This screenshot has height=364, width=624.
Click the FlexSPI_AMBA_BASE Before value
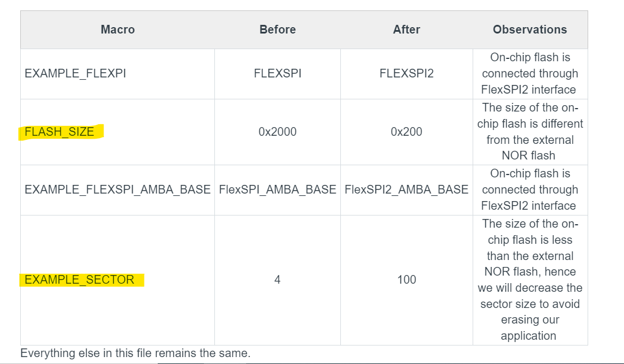[277, 190]
